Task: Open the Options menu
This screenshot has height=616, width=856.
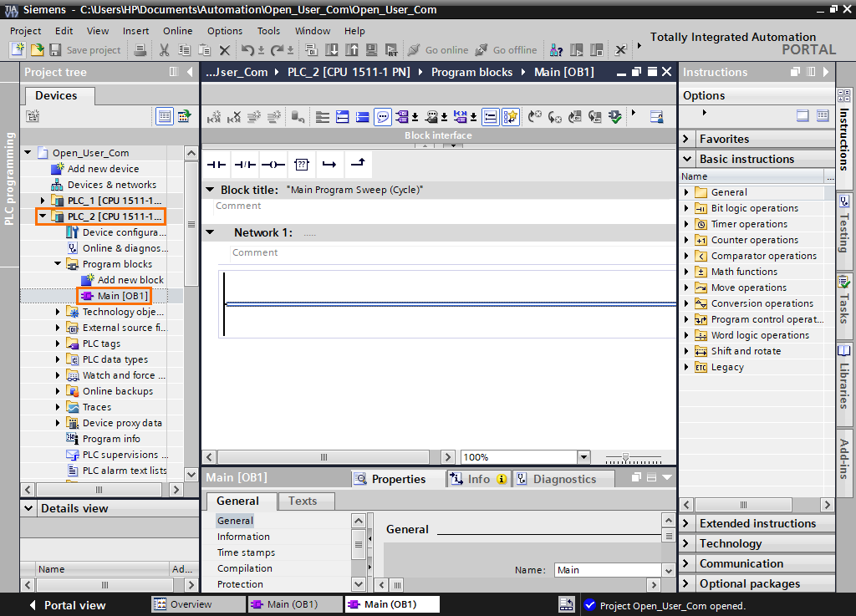Action: click(x=224, y=31)
